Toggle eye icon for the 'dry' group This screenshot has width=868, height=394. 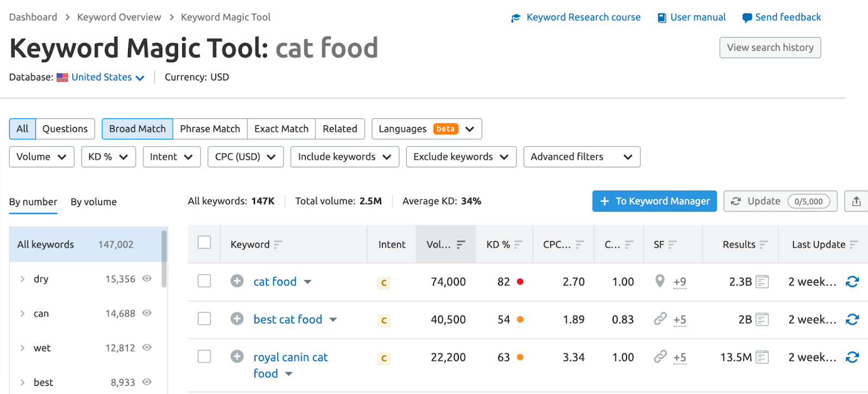[x=146, y=278]
